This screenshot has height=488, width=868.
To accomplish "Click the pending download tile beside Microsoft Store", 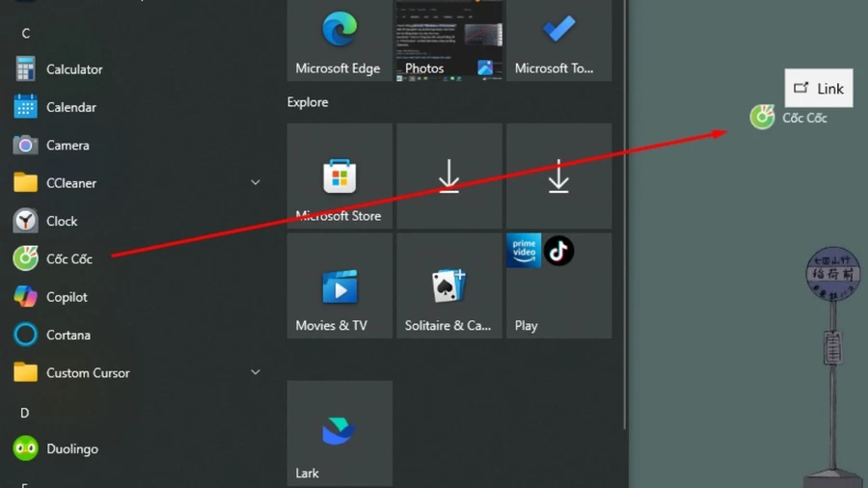I will [448, 176].
